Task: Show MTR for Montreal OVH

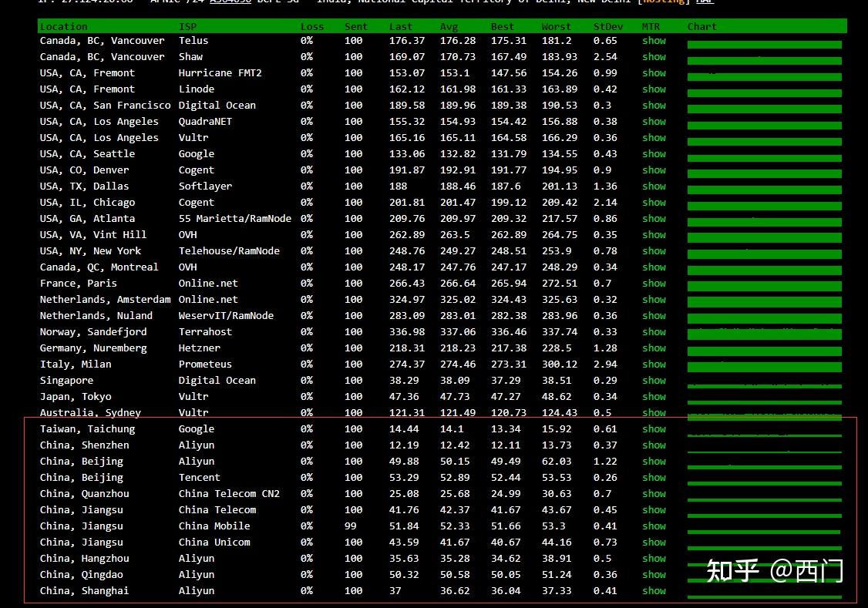Action: (x=654, y=267)
